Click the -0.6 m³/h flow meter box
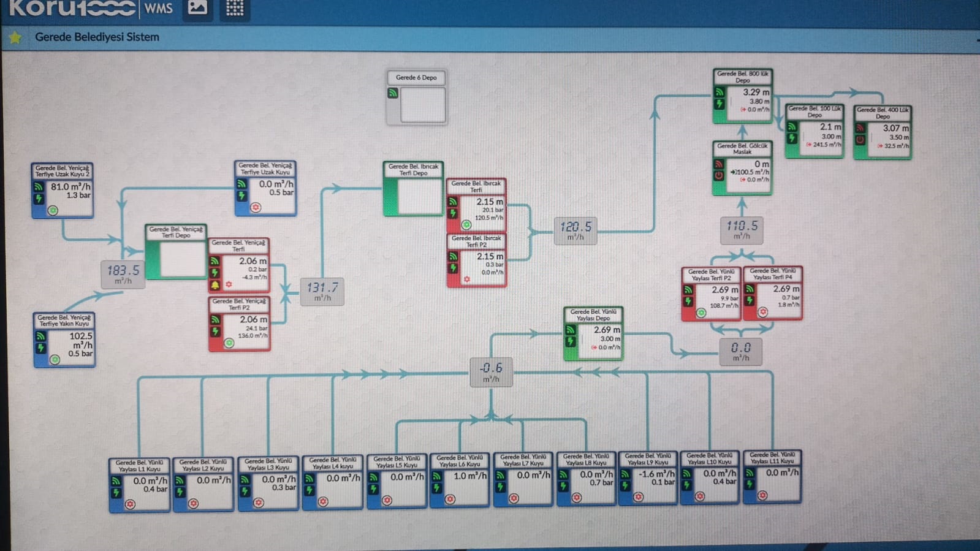Screen dimensions: 980x551 point(491,372)
